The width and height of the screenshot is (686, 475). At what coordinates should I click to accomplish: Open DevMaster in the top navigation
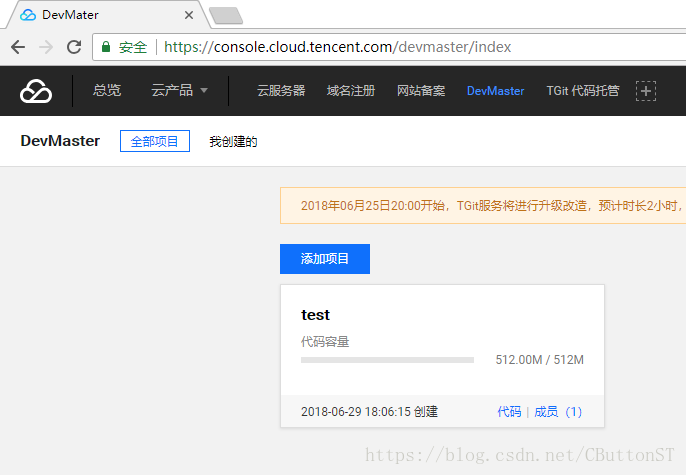pyautogui.click(x=495, y=91)
